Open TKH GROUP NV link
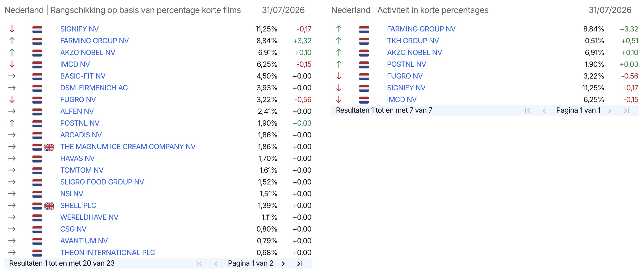The width and height of the screenshot is (644, 269). pyautogui.click(x=413, y=41)
